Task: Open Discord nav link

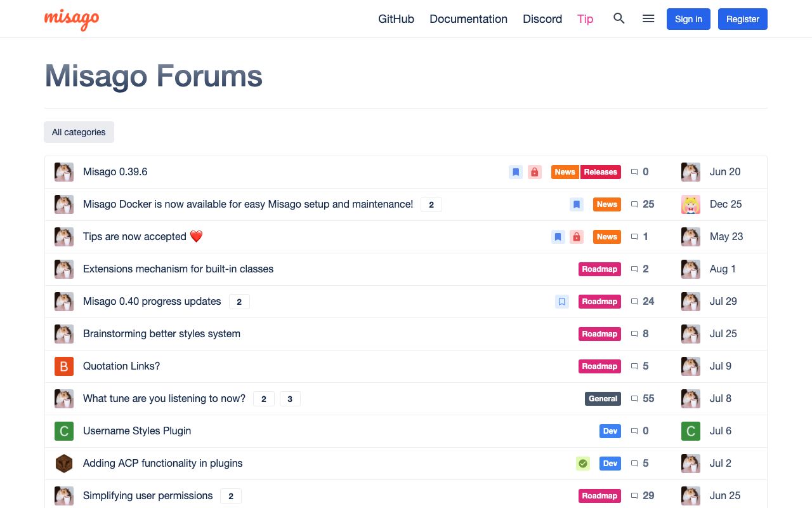Action: coord(542,19)
